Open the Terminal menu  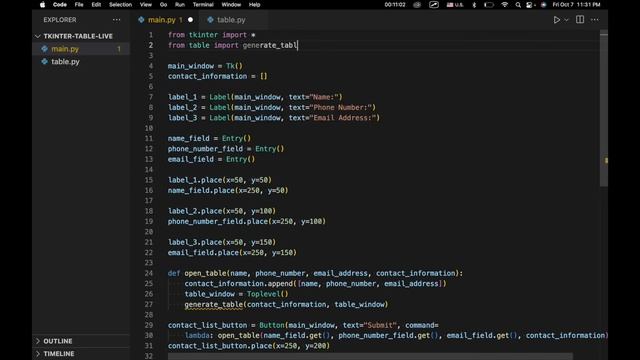point(203,4)
